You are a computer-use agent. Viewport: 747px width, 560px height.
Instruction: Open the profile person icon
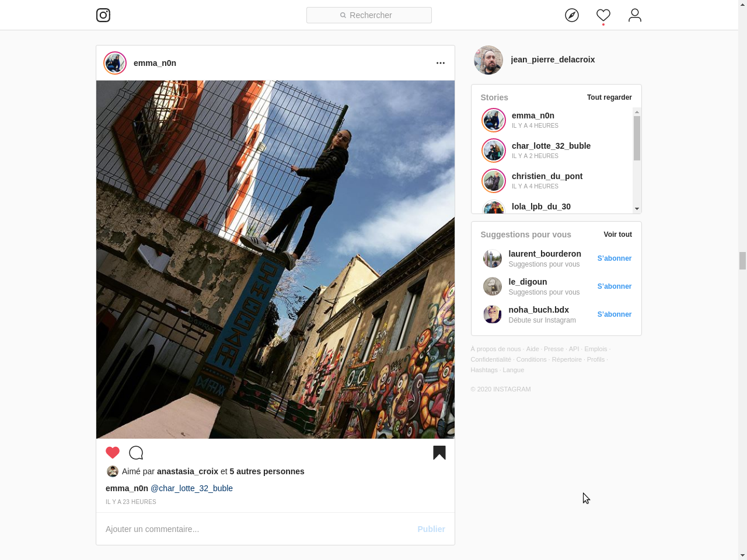pos(635,15)
